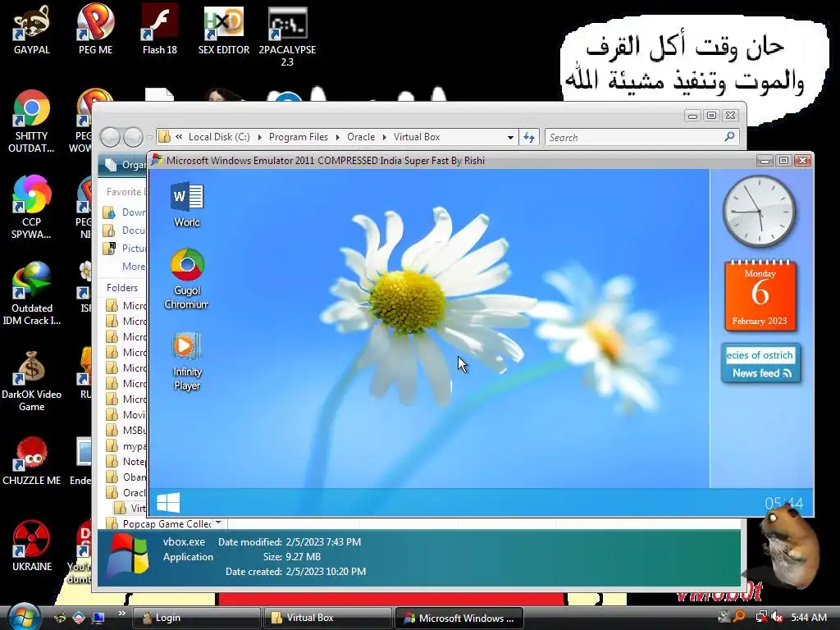Launch the Flash 18 shortcut

[x=160, y=30]
